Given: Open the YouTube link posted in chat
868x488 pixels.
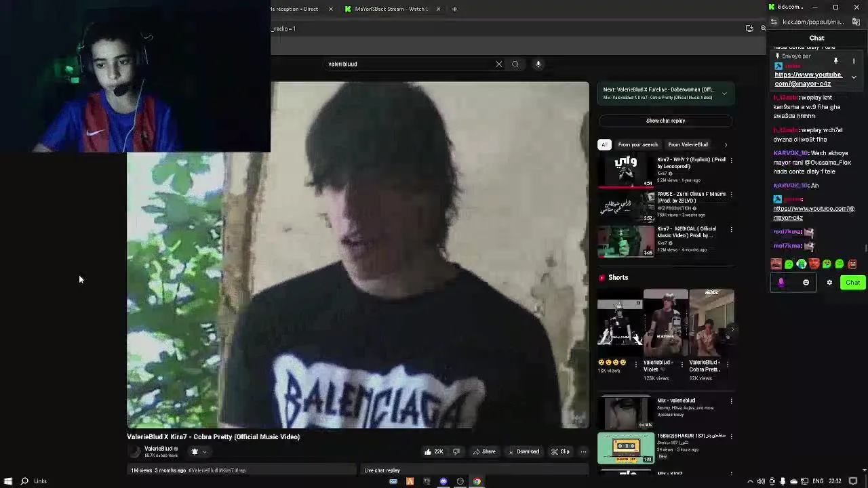Looking at the screenshot, I should [814, 213].
